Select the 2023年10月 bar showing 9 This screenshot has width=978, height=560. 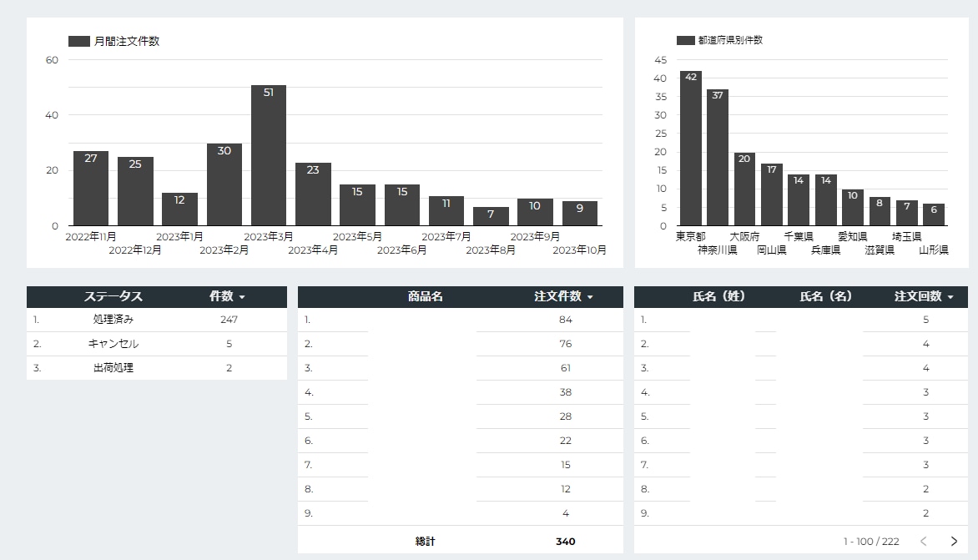pyautogui.click(x=580, y=214)
